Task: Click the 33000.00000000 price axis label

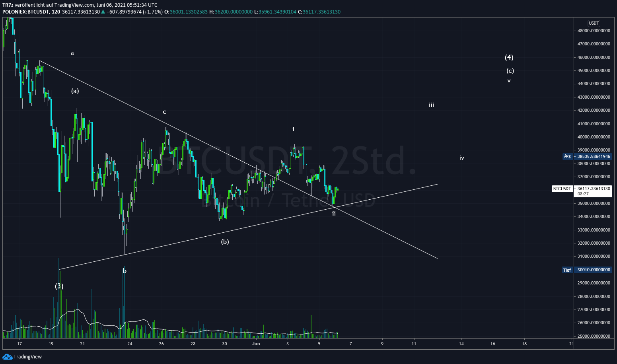Action: [x=594, y=230]
